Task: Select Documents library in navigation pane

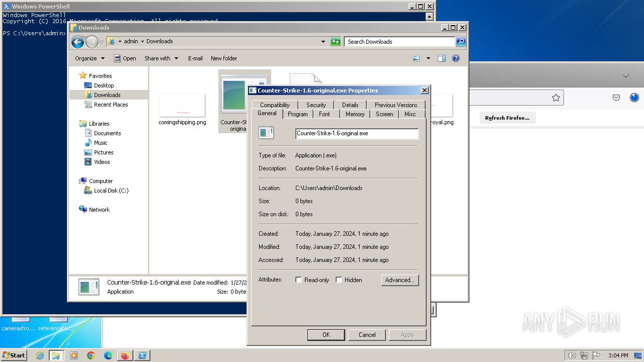Action: click(107, 133)
